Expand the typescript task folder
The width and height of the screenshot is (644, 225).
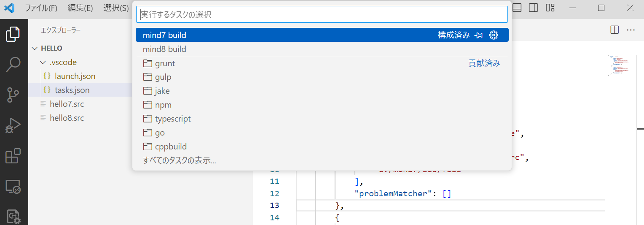tap(322, 119)
